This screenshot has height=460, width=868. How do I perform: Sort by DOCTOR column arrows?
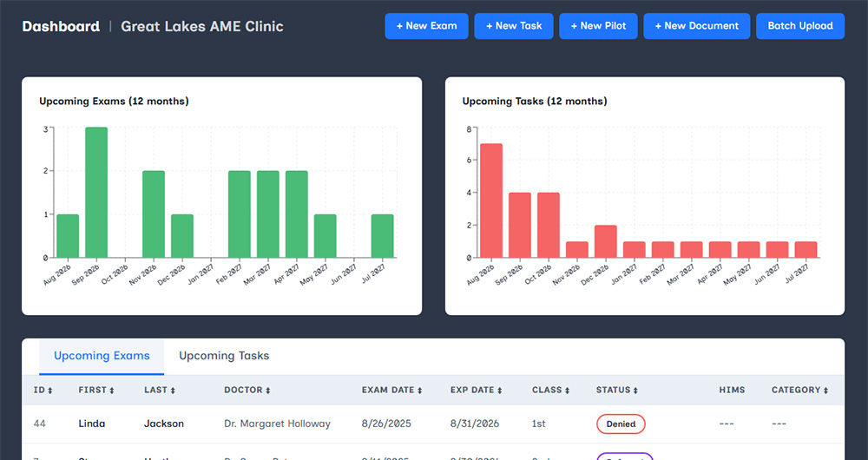(267, 391)
